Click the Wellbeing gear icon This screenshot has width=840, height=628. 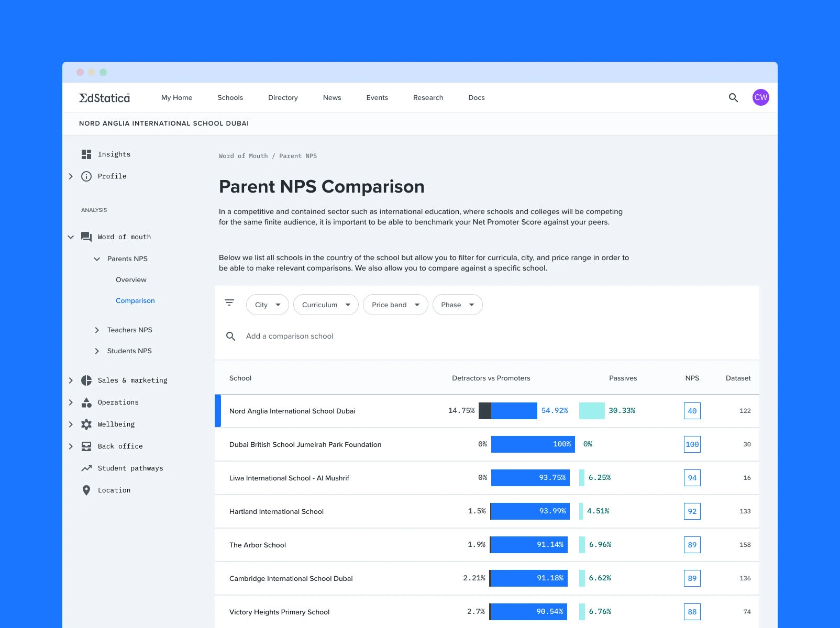[86, 424]
